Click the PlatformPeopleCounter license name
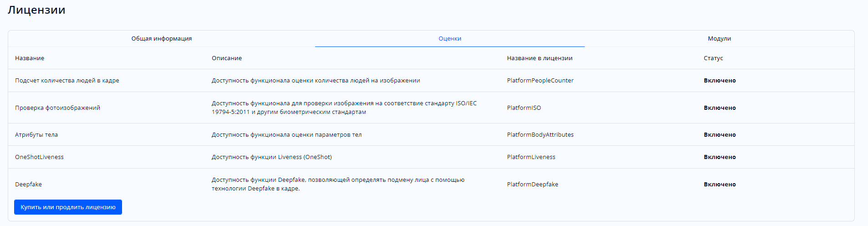Screen dimensions: 868x226 (540, 81)
